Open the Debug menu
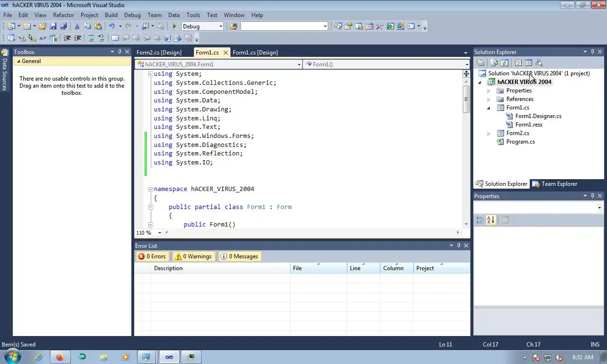 pyautogui.click(x=132, y=15)
